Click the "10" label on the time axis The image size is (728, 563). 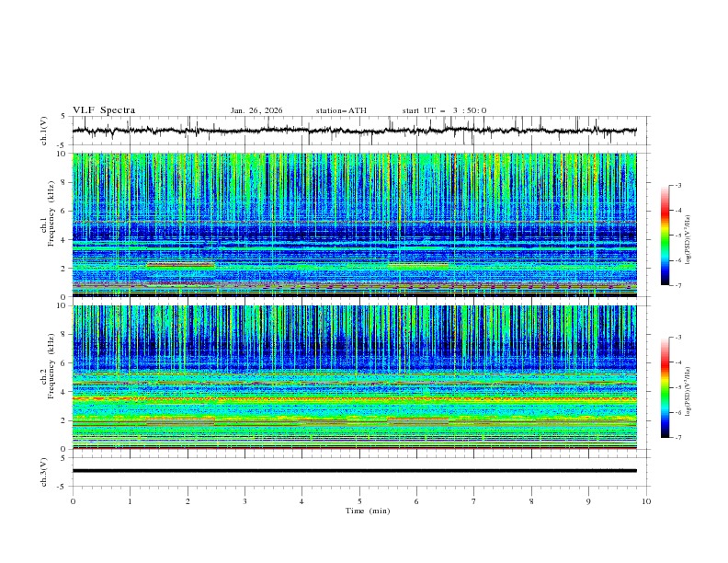[646, 501]
